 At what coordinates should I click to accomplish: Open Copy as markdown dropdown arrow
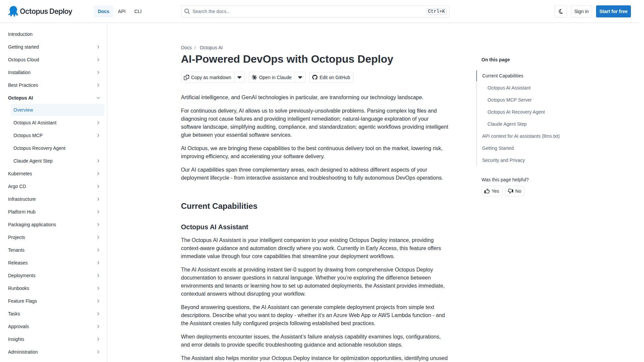(239, 77)
